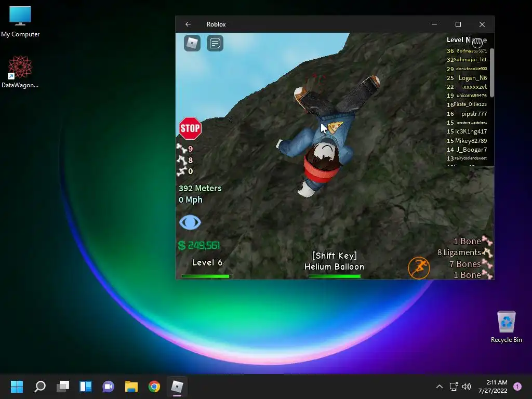Maximize the Roblox window
Viewport: 532px width, 399px height.
pyautogui.click(x=458, y=24)
